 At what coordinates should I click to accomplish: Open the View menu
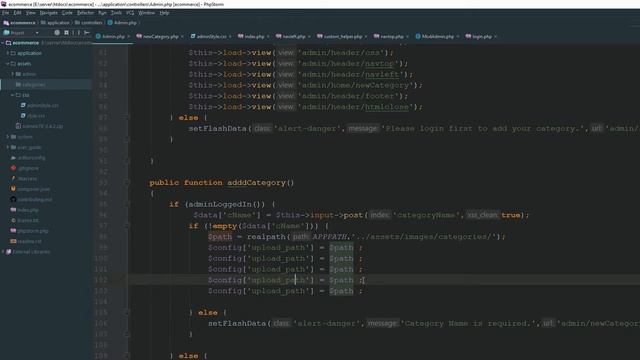point(30,13)
